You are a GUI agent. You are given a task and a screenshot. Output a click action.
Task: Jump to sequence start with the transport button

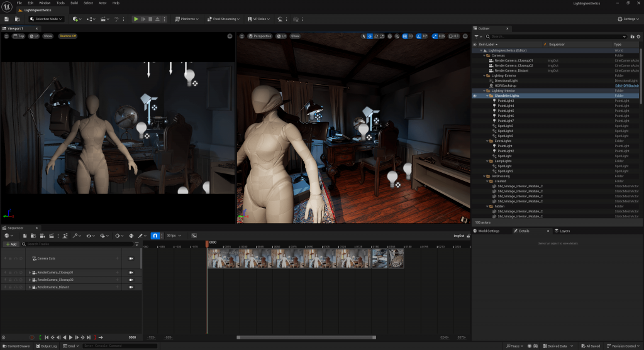click(x=47, y=337)
